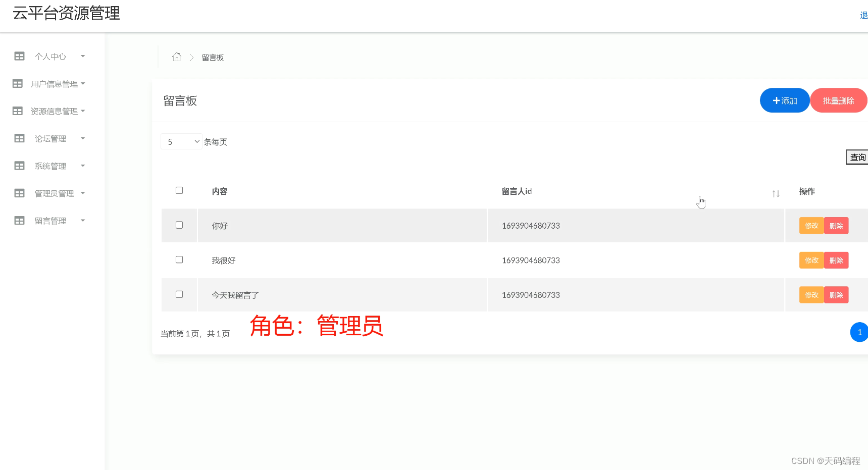Click 修改 for the 我很好 row
Screen dimensions: 868x470
tap(811, 260)
